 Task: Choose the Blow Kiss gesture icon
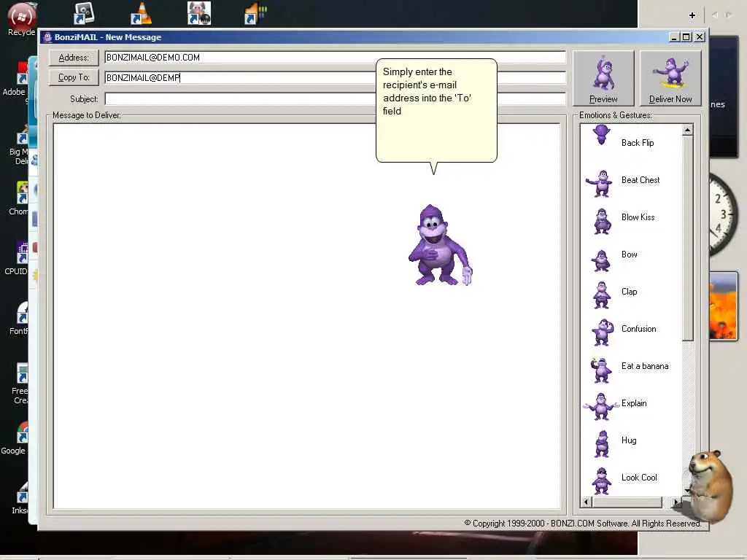(x=602, y=222)
